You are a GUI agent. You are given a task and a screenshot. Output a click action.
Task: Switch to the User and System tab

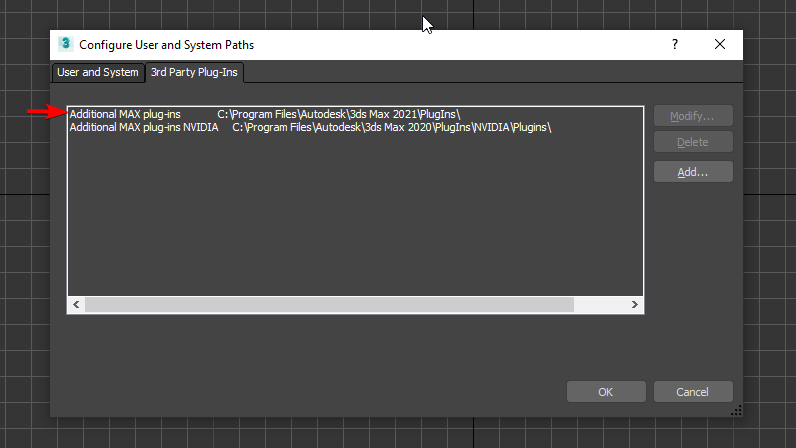pyautogui.click(x=98, y=72)
